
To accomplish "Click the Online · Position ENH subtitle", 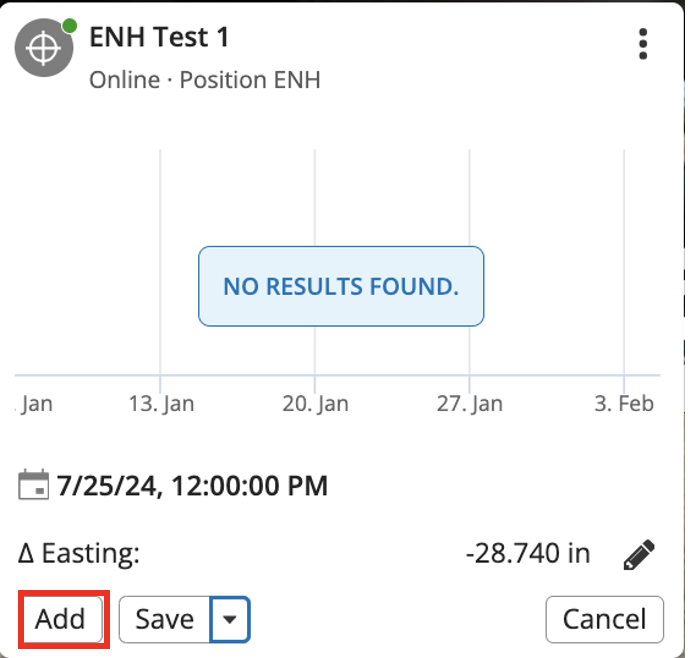I will click(205, 80).
